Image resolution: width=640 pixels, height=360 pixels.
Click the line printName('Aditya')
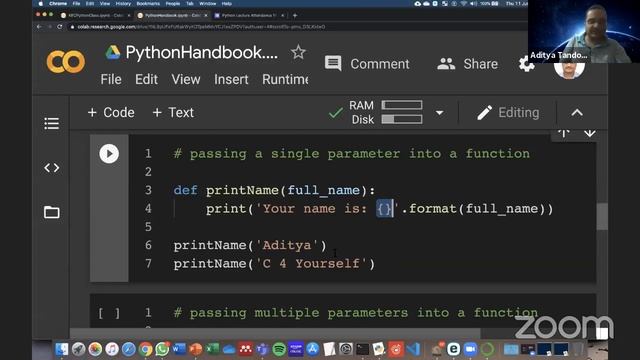pos(250,245)
